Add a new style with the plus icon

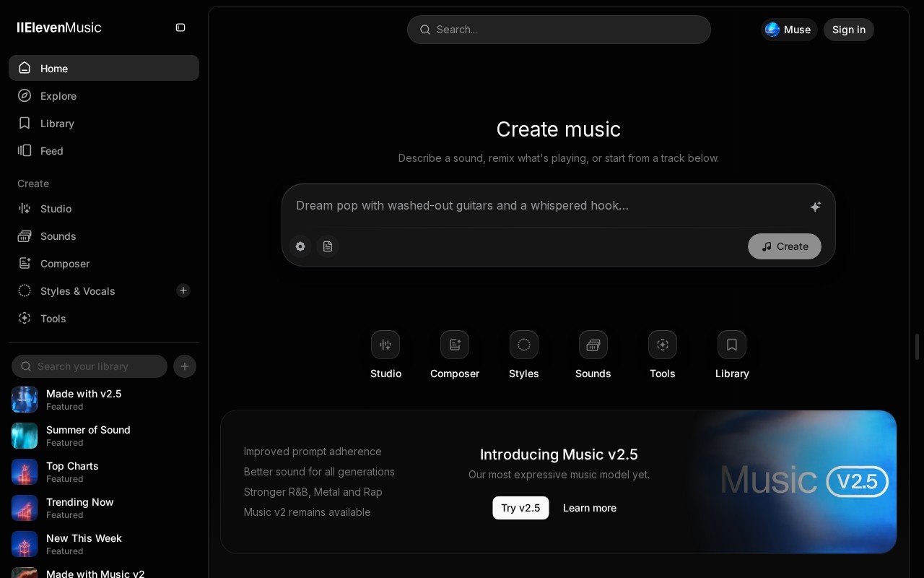point(183,290)
